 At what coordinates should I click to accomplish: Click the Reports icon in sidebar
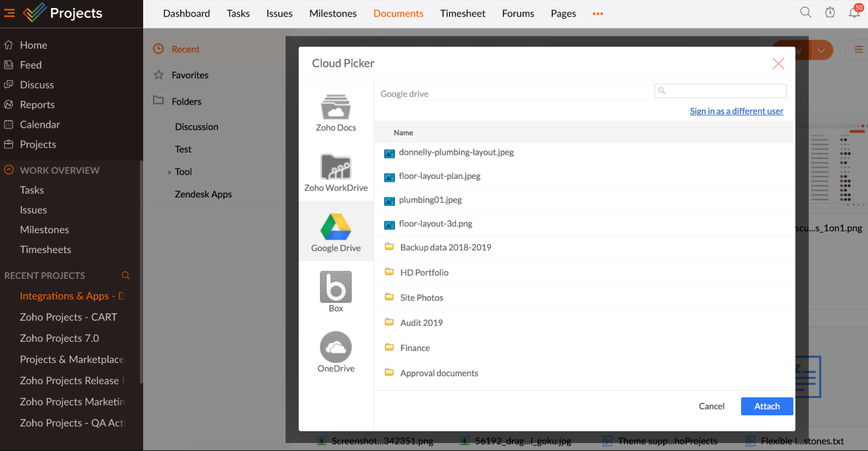pos(9,104)
